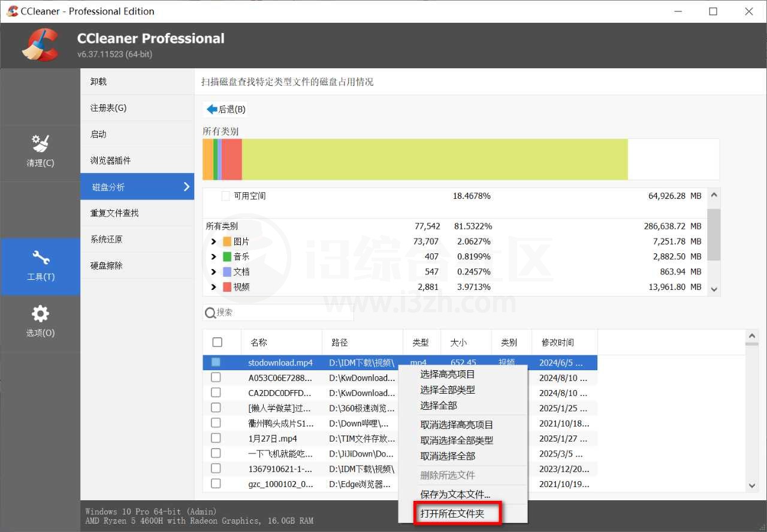767x532 pixels.
Task: Click the category list scroll-down arrow
Action: click(714, 289)
